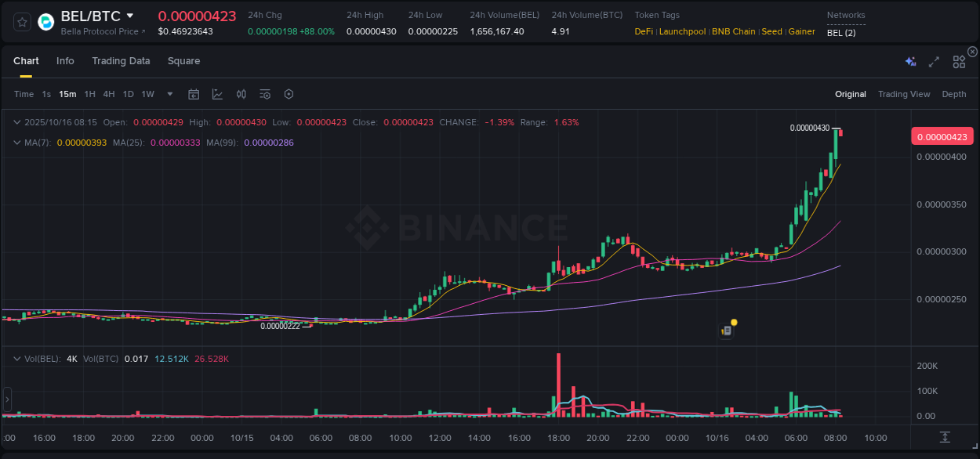Collapse the Vol(BEL) volume panel
This screenshot has height=459, width=980.
17,358
